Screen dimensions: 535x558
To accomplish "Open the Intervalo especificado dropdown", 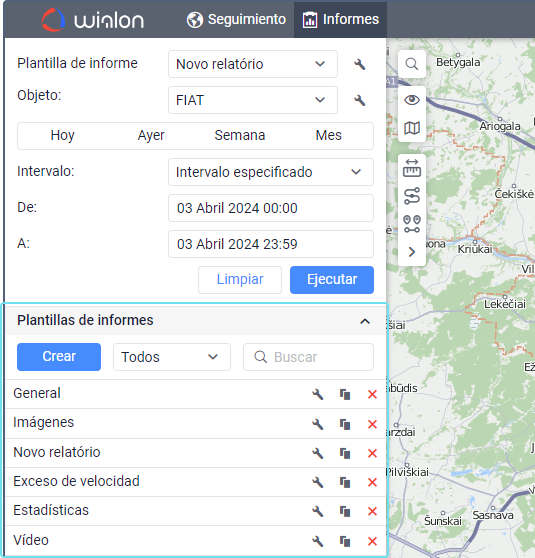I will (x=271, y=172).
